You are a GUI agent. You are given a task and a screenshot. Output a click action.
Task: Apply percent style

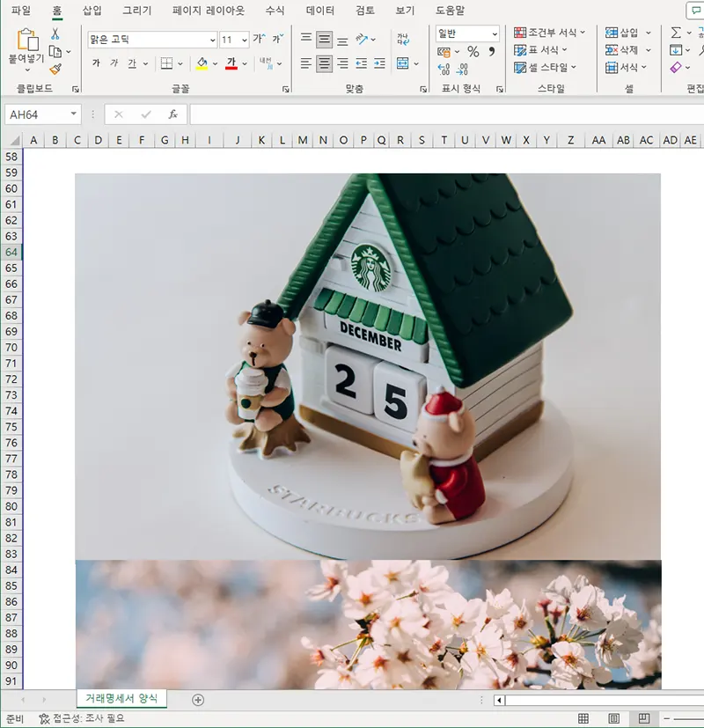pos(473,52)
